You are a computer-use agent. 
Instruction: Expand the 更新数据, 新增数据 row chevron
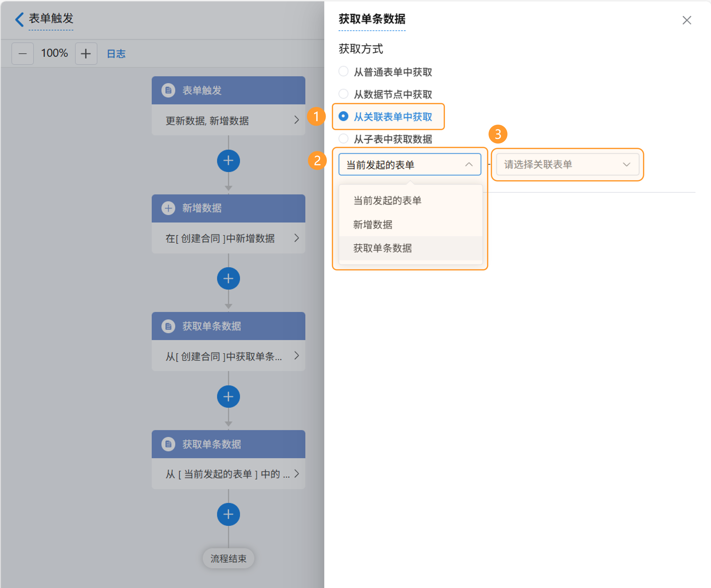[296, 120]
